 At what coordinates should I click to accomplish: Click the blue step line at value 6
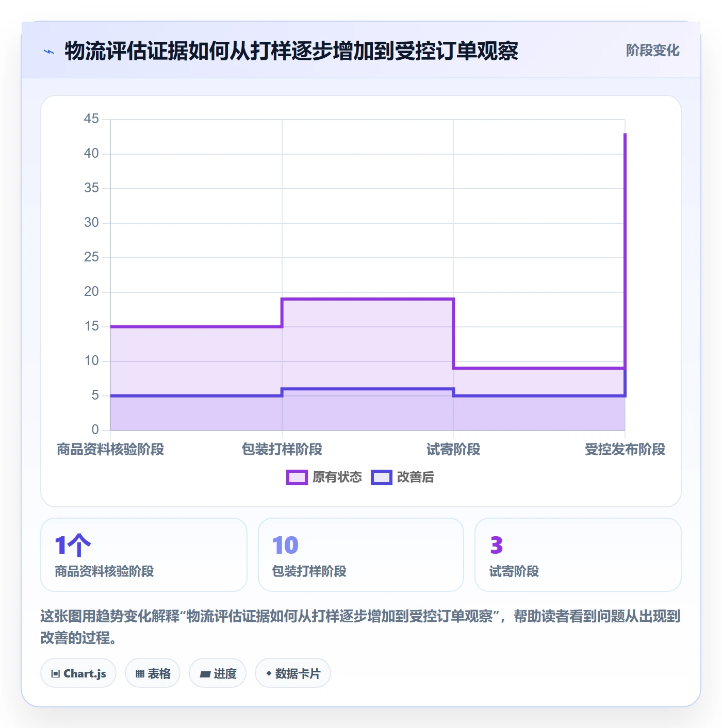368,389
